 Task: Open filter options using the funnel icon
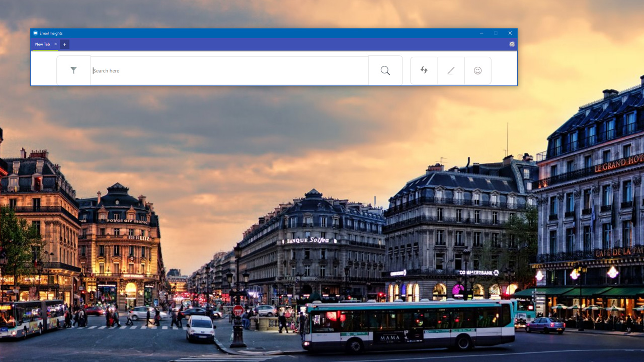point(73,70)
